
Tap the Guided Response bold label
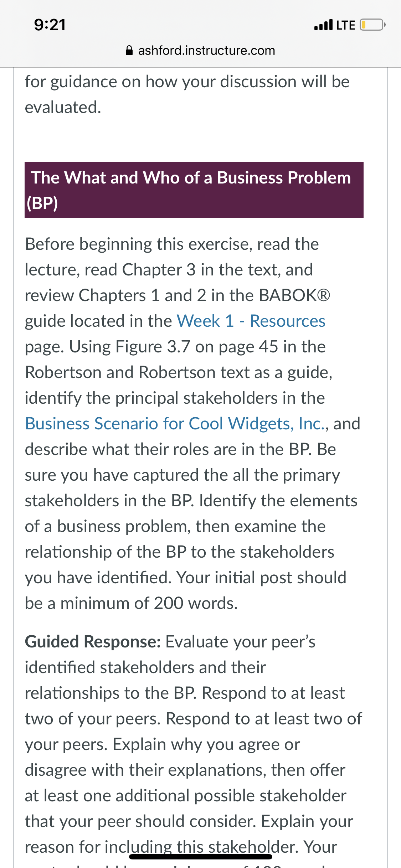point(93,642)
